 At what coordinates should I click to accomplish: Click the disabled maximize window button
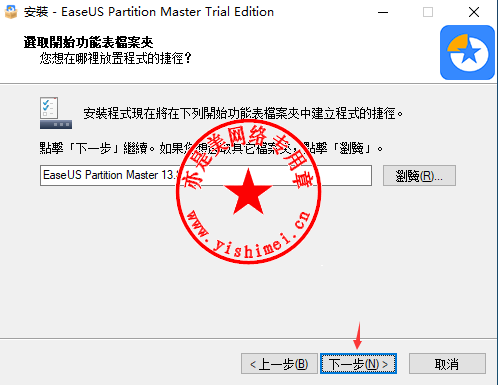click(428, 12)
